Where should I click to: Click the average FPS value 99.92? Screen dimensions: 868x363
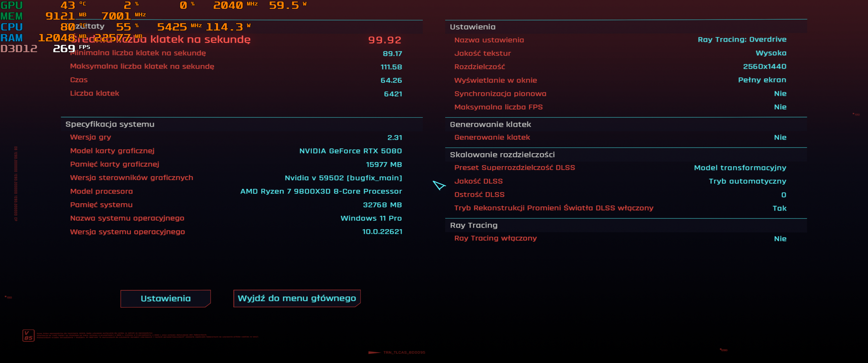[385, 40]
